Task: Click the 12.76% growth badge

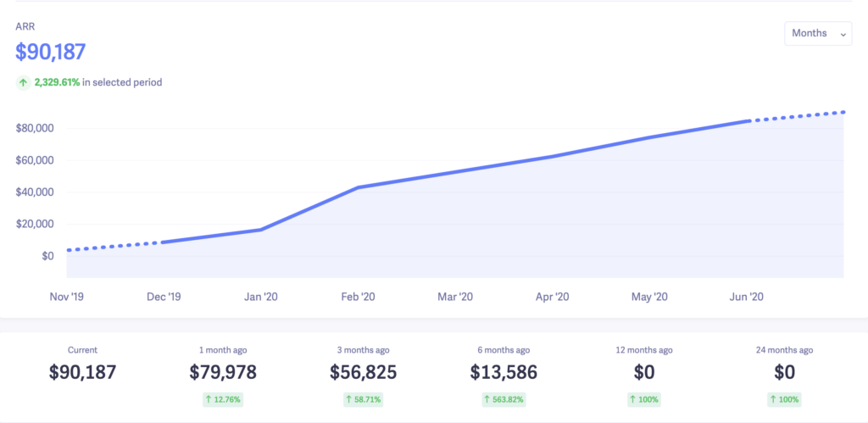Action: pos(224,398)
